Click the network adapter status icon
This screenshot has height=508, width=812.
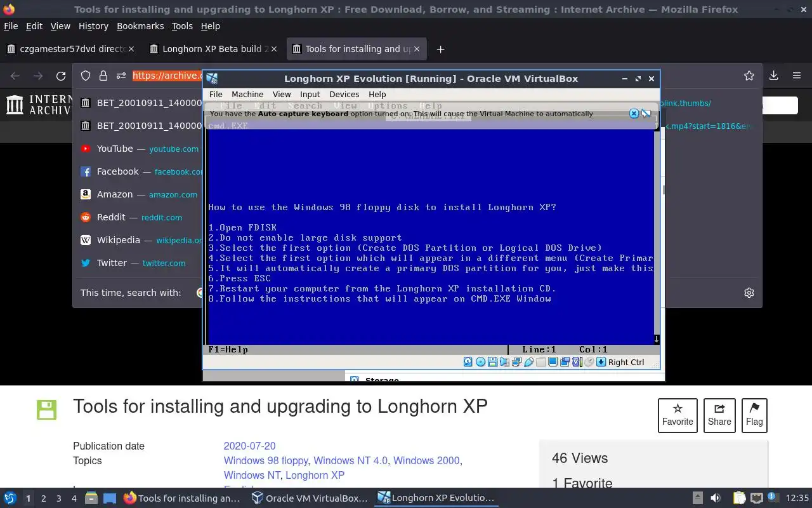(516, 362)
